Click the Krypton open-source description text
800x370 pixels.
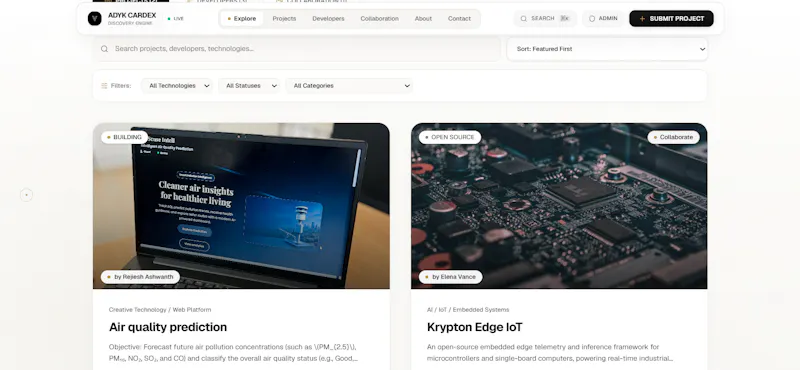(550, 353)
